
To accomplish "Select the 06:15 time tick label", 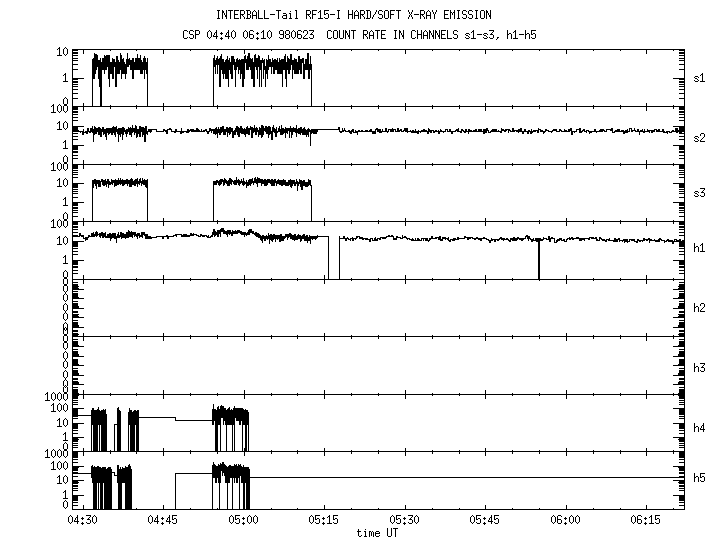I will [x=646, y=521].
